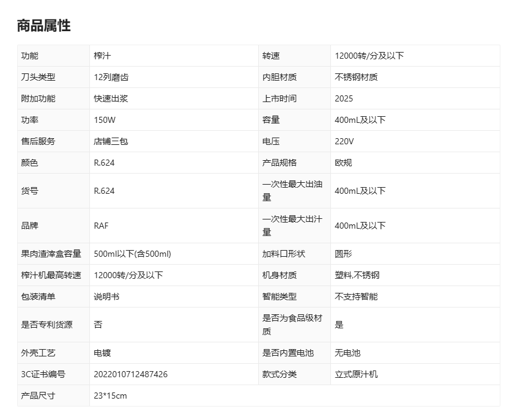Click the 机身材质 value 塑料,不锈钢
Viewport: 512px width, 420px height.
357,275
